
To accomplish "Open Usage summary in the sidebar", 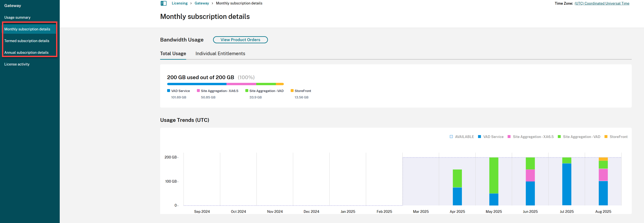I will (17, 17).
